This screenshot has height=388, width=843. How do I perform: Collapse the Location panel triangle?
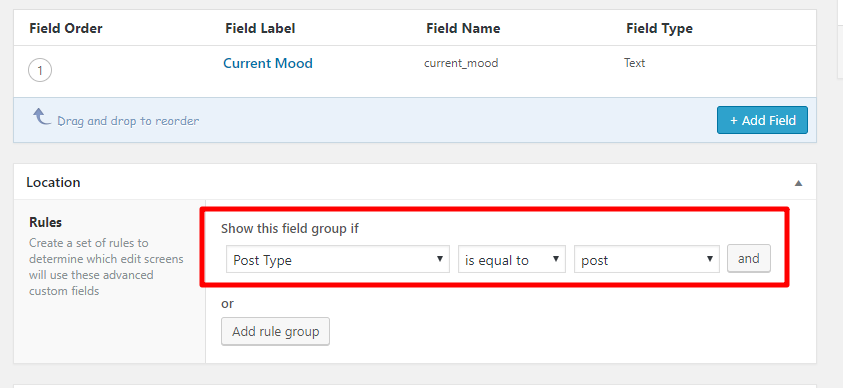pyautogui.click(x=798, y=183)
